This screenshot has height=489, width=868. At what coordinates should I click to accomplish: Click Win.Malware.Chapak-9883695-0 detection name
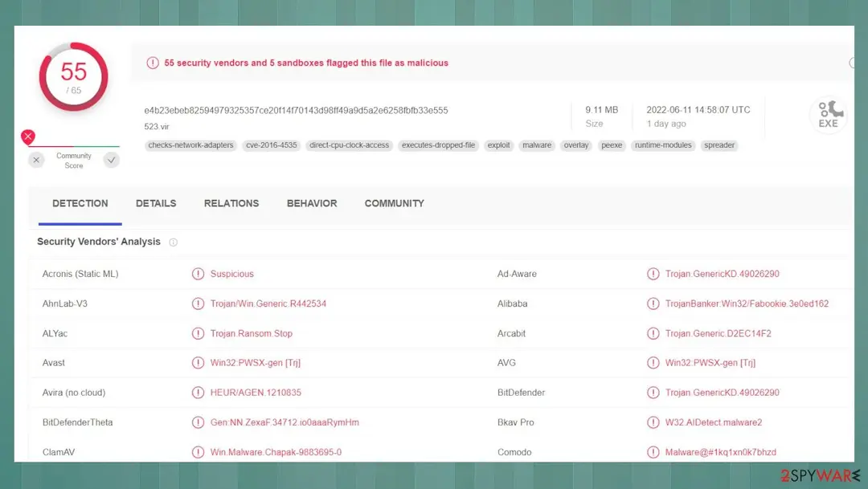(276, 452)
